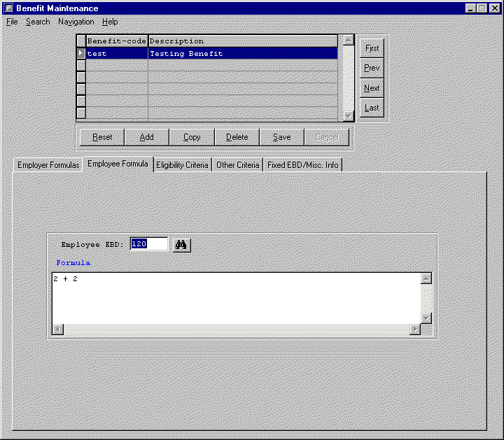
Task: Select the Other Criteria tab
Action: click(x=237, y=165)
